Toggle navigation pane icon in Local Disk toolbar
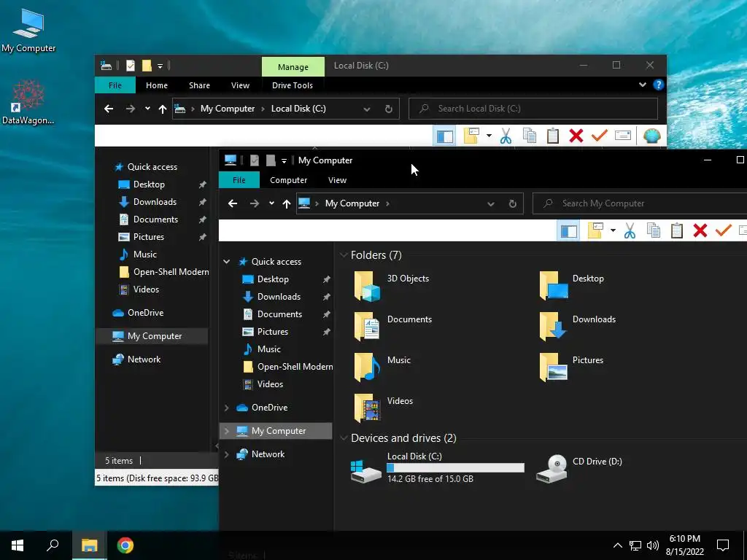The width and height of the screenshot is (747, 560). click(444, 136)
